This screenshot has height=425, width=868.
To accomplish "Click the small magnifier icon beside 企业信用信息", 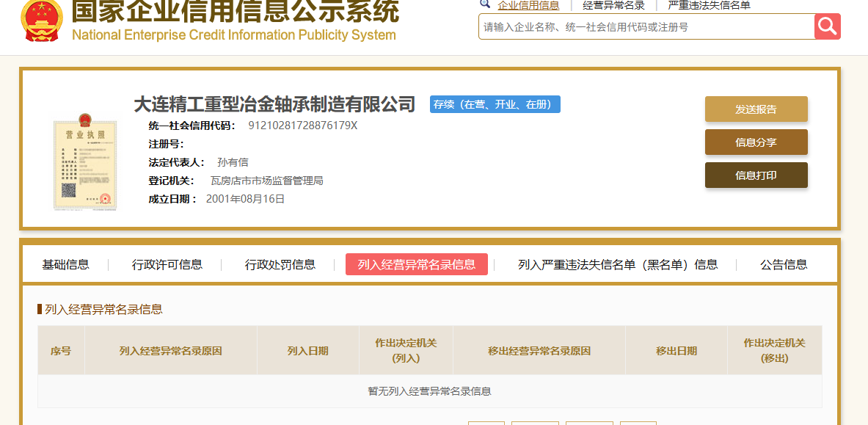I will [x=486, y=4].
